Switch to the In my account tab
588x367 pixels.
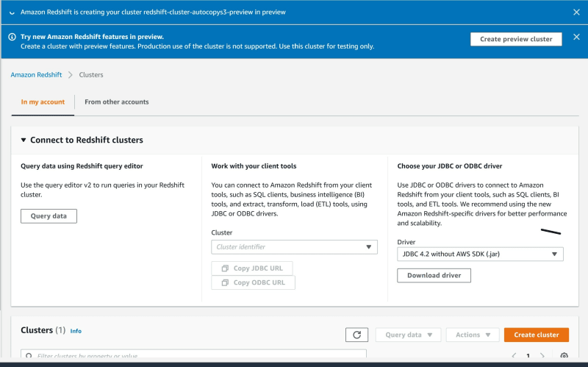(x=43, y=102)
